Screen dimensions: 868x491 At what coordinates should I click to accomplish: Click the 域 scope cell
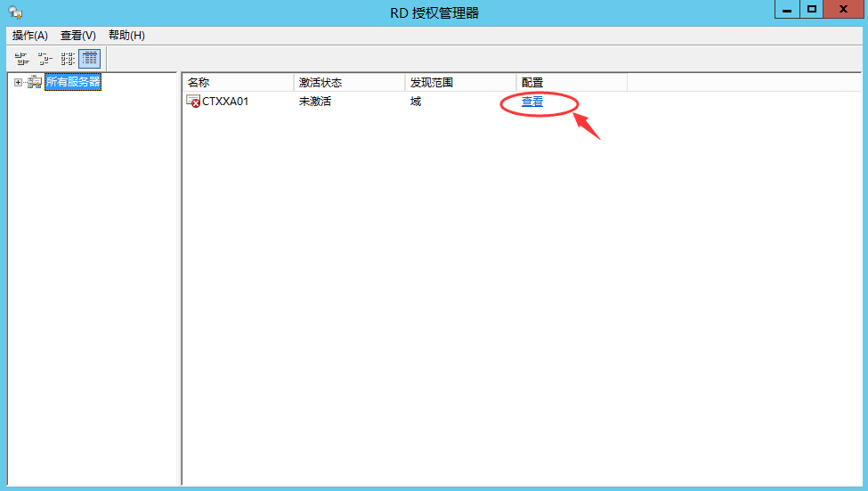tap(416, 102)
